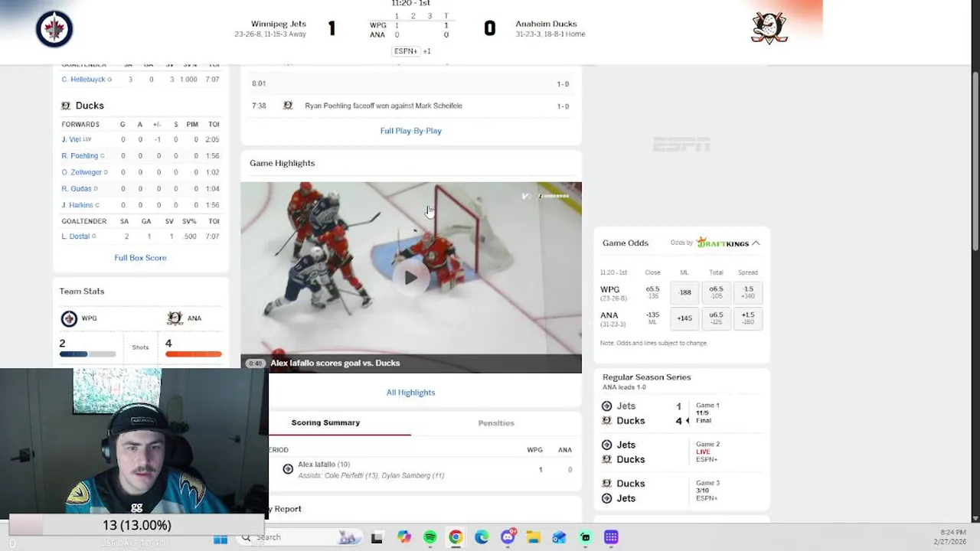This screenshot has height=551, width=980.
Task: Click the Game 2 LIVE status
Action: pyautogui.click(x=703, y=452)
